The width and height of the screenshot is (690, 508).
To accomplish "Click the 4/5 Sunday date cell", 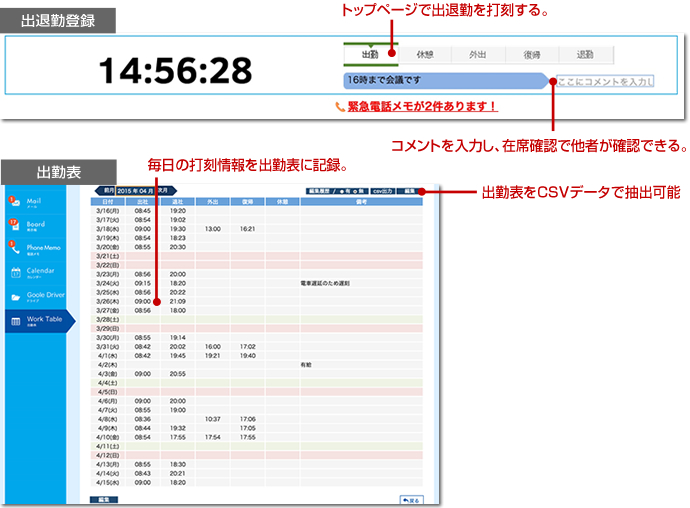I will 108,392.
